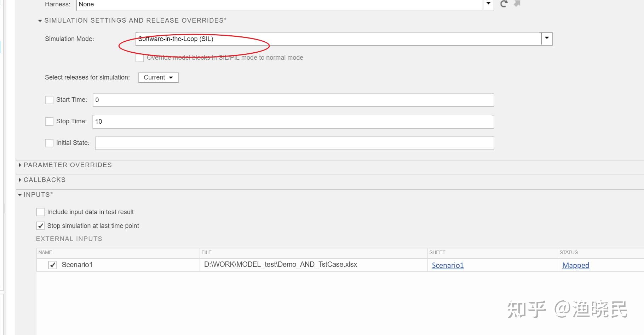Click the STATUS column header
The width and height of the screenshot is (644, 335).
pyautogui.click(x=601, y=253)
